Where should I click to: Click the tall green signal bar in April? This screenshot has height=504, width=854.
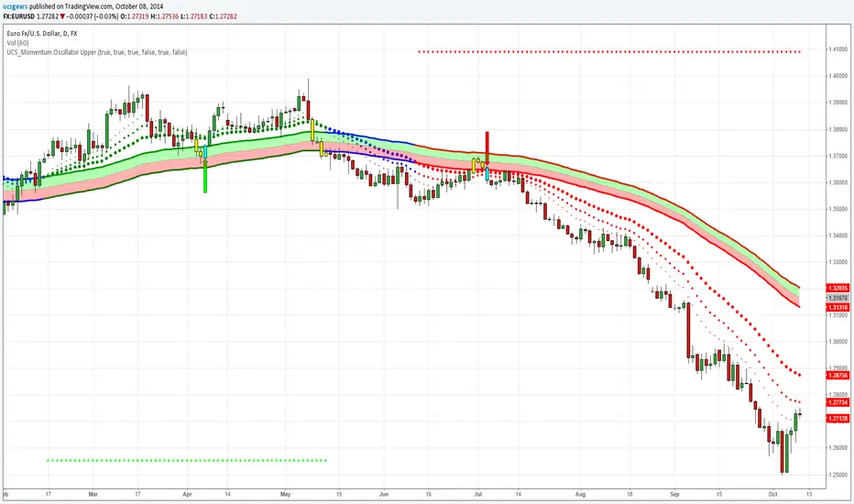point(205,175)
